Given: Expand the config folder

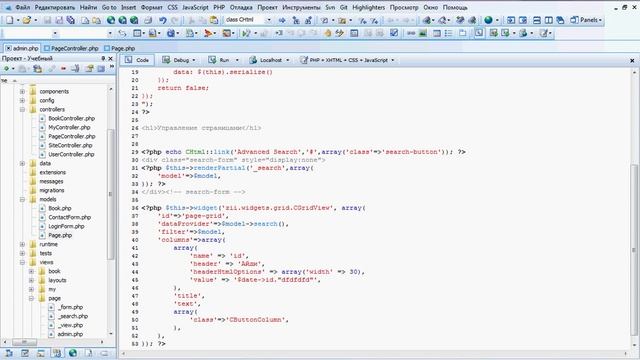Looking at the screenshot, I should point(22,100).
